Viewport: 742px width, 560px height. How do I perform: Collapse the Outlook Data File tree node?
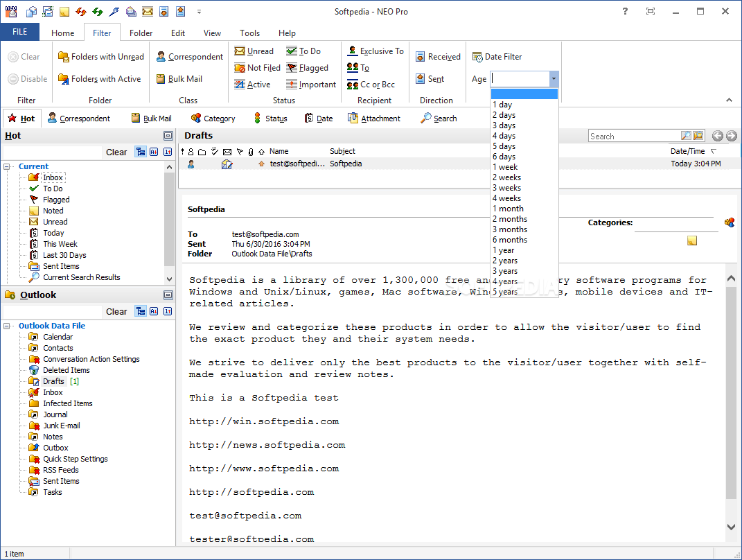(7, 326)
